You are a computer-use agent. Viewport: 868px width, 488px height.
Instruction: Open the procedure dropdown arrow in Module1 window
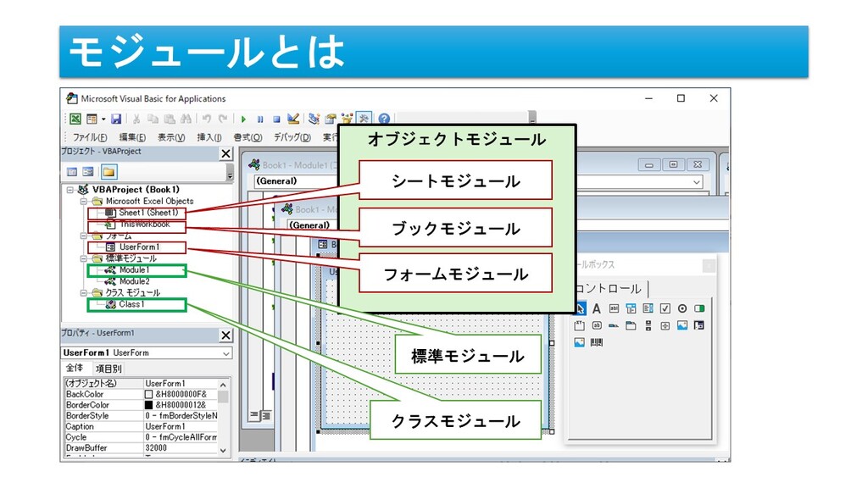click(697, 181)
